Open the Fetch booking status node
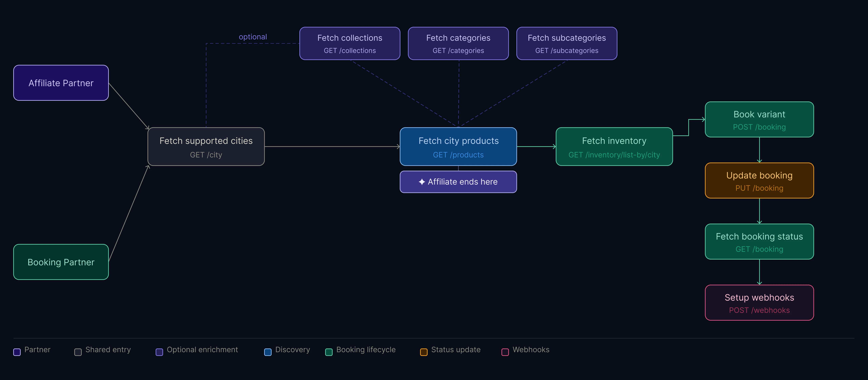 759,242
